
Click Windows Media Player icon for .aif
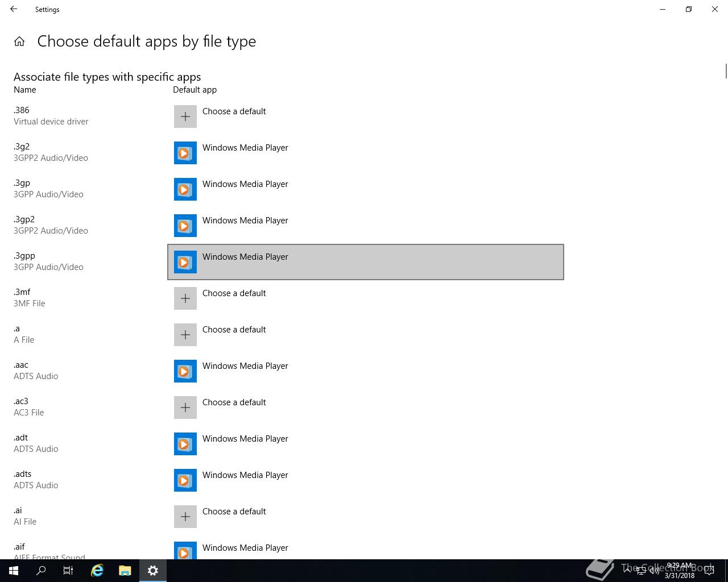coord(185,550)
